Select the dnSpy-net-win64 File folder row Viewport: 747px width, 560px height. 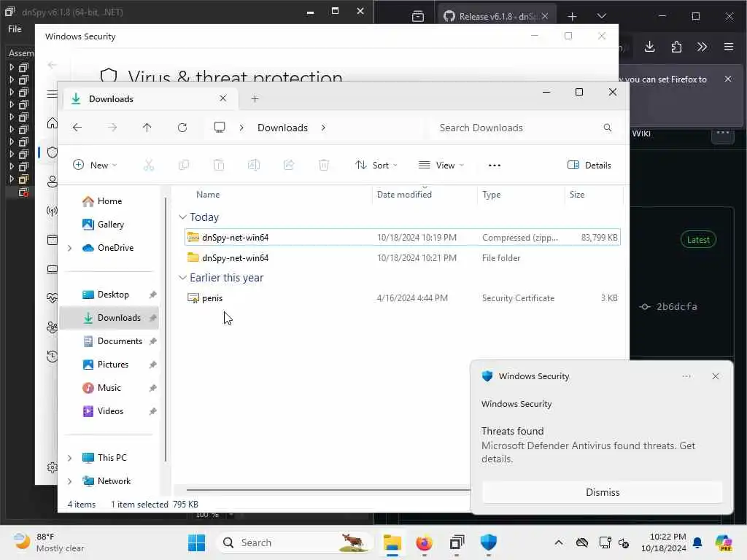(402, 257)
